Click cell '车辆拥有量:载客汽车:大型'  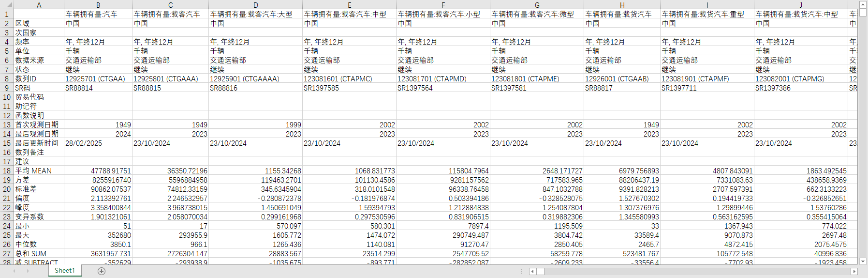pos(255,14)
